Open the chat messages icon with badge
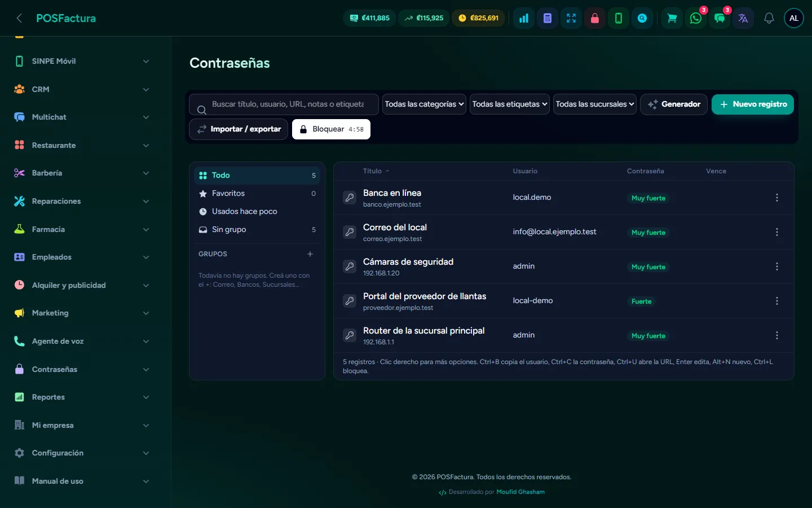 click(720, 18)
